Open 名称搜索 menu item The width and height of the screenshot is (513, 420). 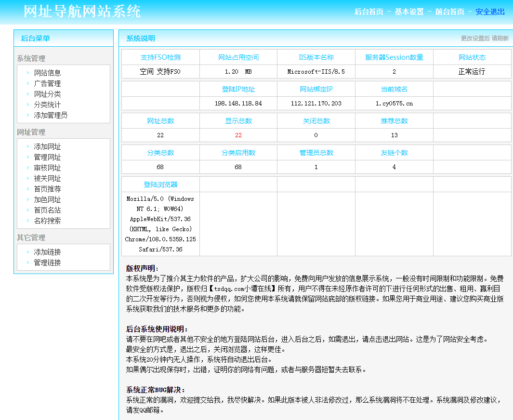pyautogui.click(x=47, y=221)
